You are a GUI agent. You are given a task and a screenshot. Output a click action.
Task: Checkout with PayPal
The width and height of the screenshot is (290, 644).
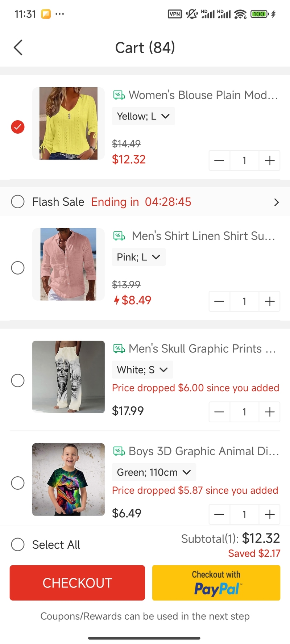216,582
